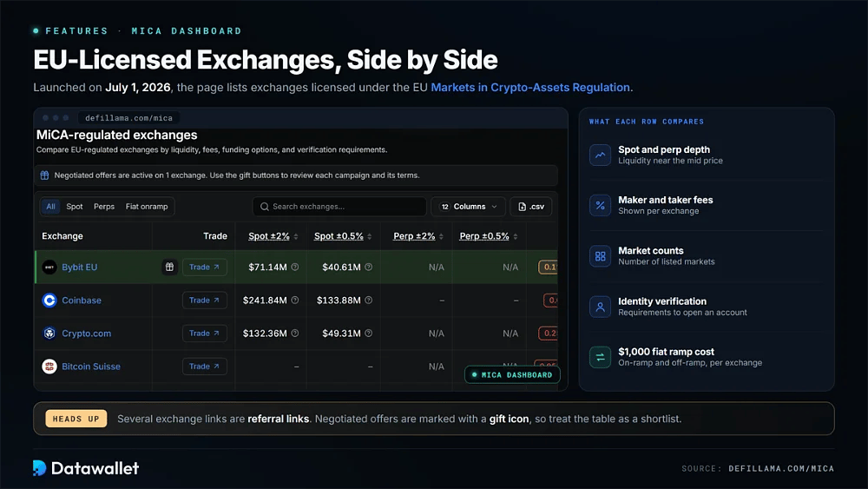Sort by Perp ±0.5% column arrows
This screenshot has width=868, height=489.
click(x=516, y=236)
